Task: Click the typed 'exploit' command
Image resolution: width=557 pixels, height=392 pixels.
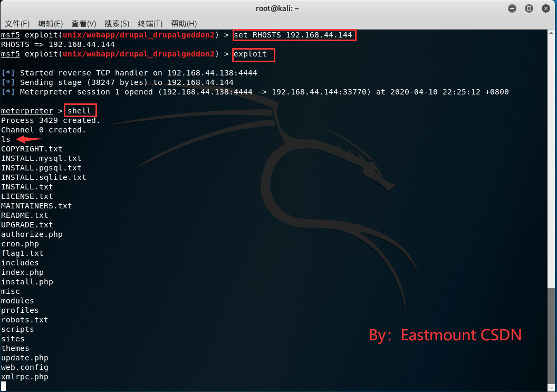Action: point(250,54)
